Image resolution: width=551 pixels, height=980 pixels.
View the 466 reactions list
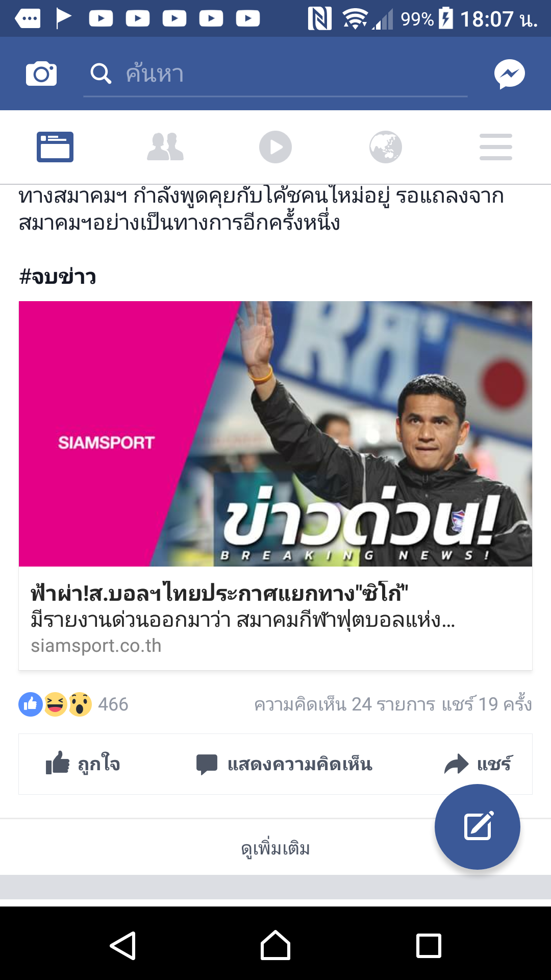73,704
